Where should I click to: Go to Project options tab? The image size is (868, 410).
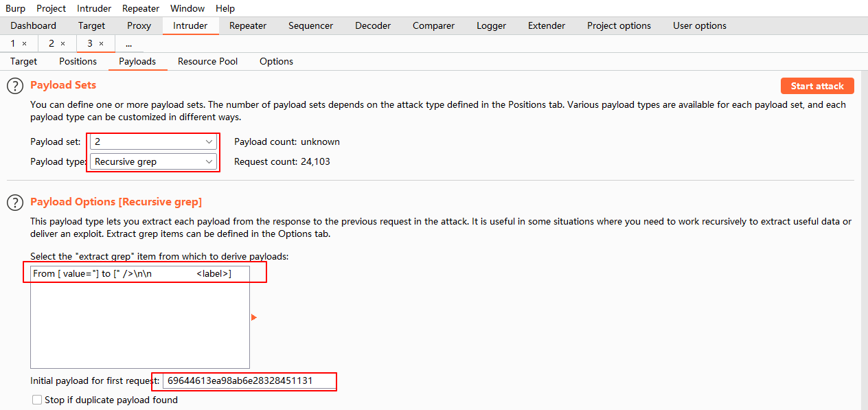(x=619, y=25)
